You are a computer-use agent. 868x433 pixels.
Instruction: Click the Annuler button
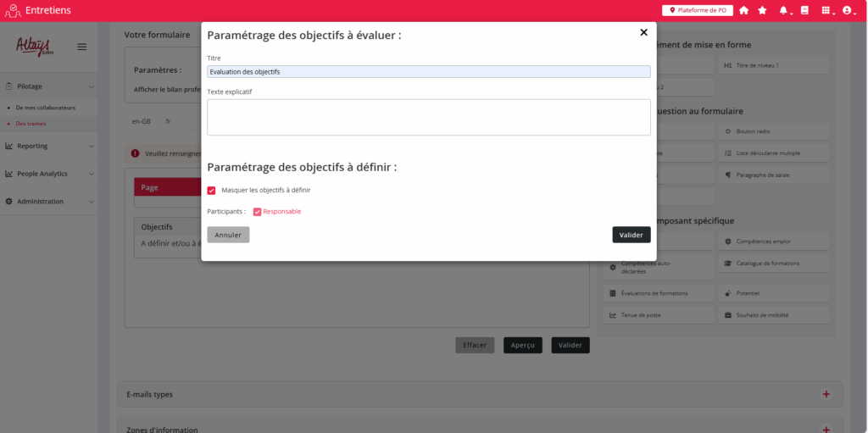pyautogui.click(x=228, y=235)
